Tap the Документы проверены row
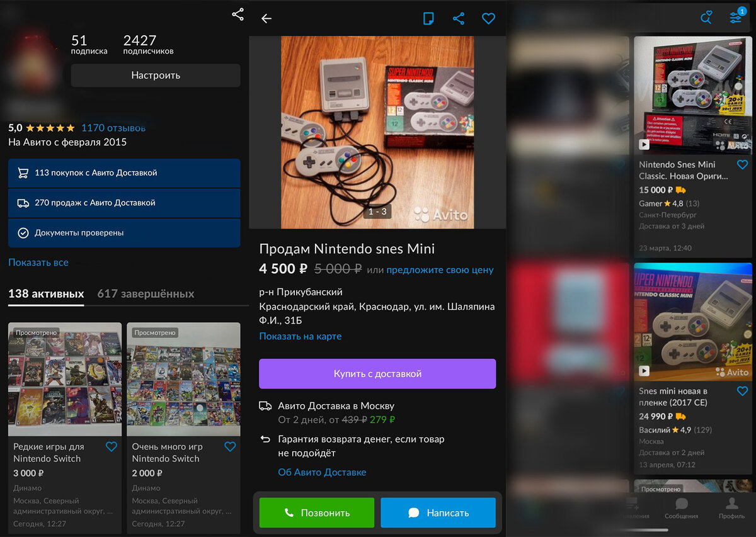This screenshot has width=756, height=537. tap(124, 233)
